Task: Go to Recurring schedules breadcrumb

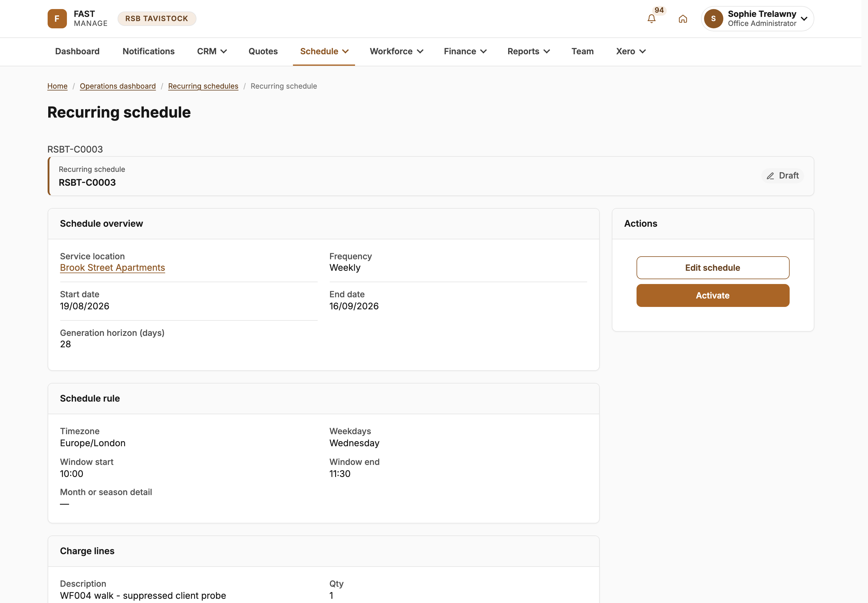Action: coord(203,86)
